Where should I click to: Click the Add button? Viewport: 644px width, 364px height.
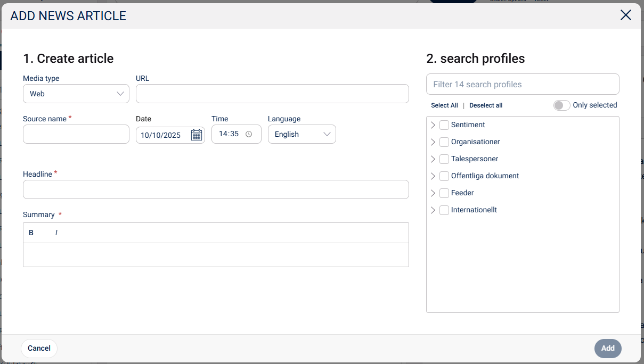(x=608, y=349)
